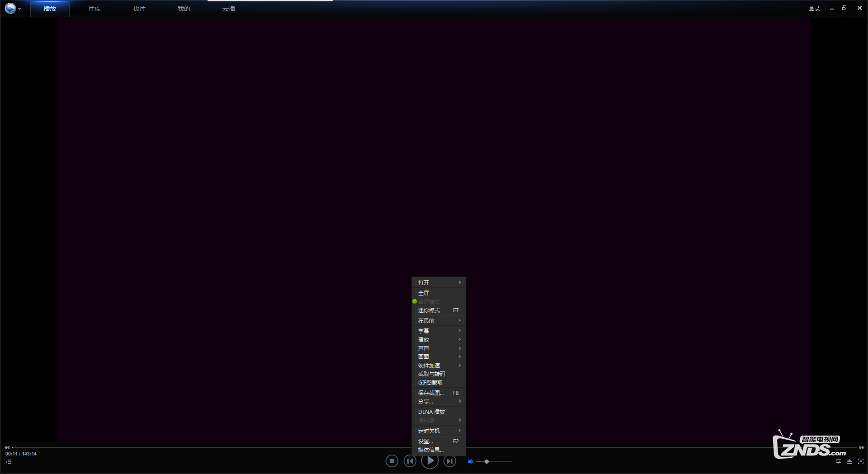Expand the 声音 submenu
This screenshot has height=474, width=868.
439,348
